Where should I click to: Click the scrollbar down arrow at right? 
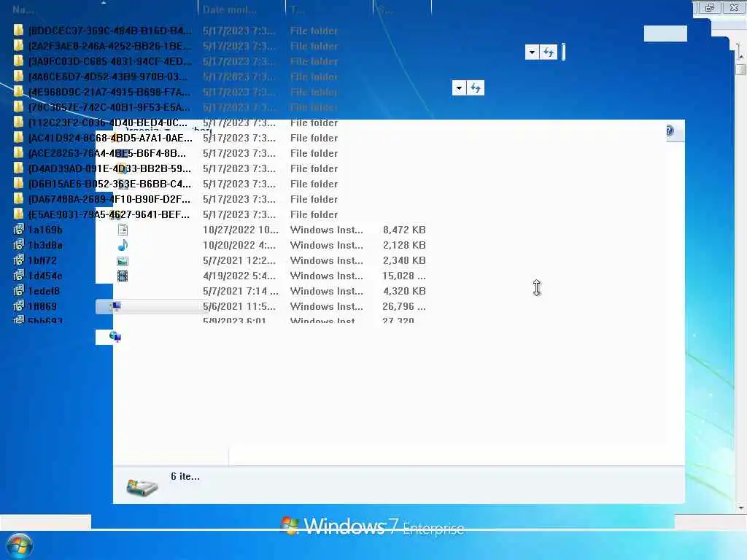pyautogui.click(x=741, y=508)
